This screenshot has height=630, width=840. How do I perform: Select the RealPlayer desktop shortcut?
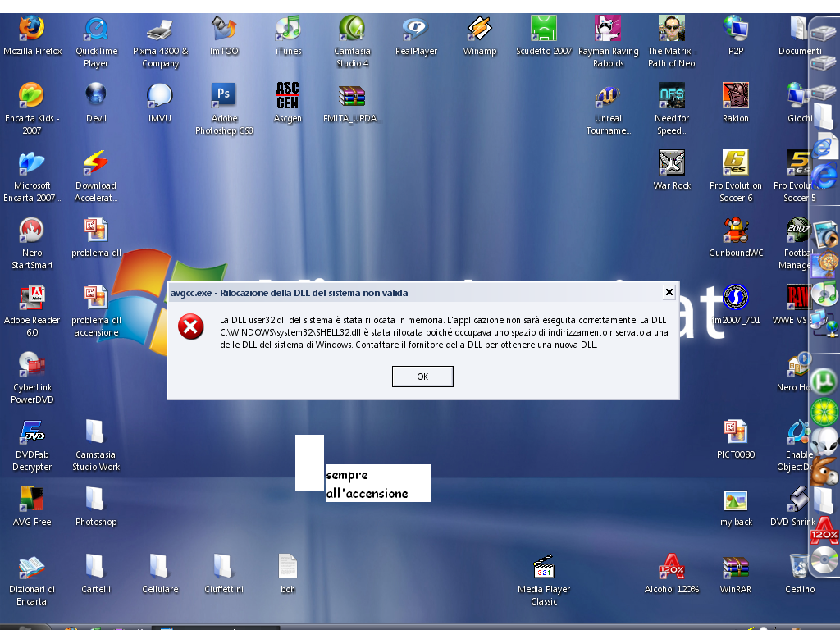coord(416,36)
